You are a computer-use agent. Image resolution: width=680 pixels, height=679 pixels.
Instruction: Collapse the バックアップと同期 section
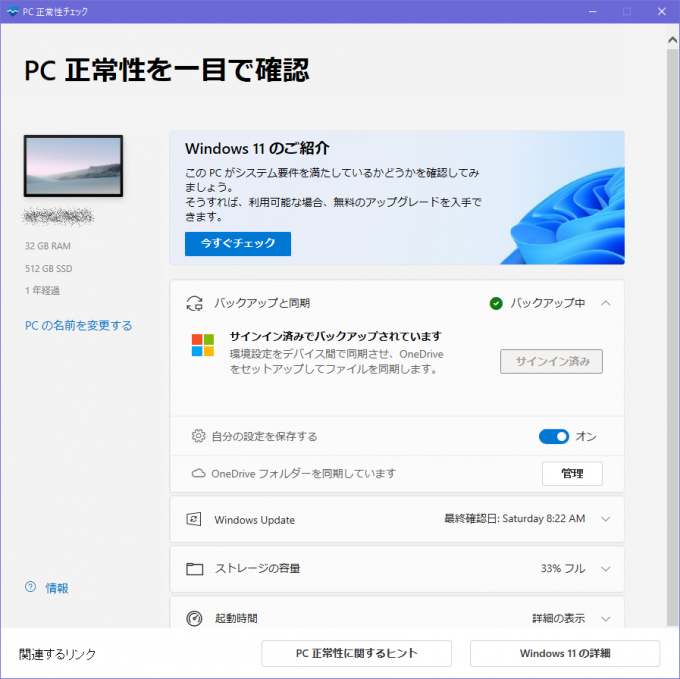pos(606,303)
